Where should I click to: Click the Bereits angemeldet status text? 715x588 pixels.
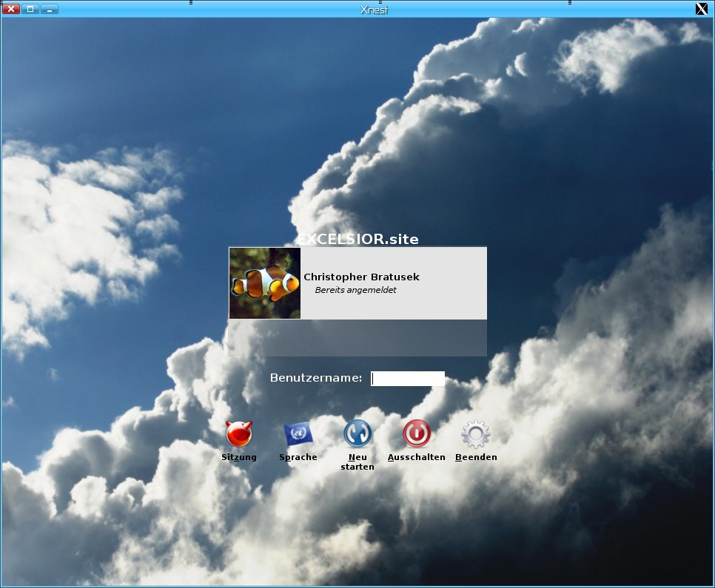pyautogui.click(x=356, y=290)
